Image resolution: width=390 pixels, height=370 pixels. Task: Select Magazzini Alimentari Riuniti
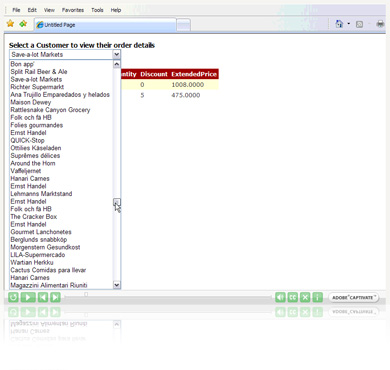coord(49,285)
